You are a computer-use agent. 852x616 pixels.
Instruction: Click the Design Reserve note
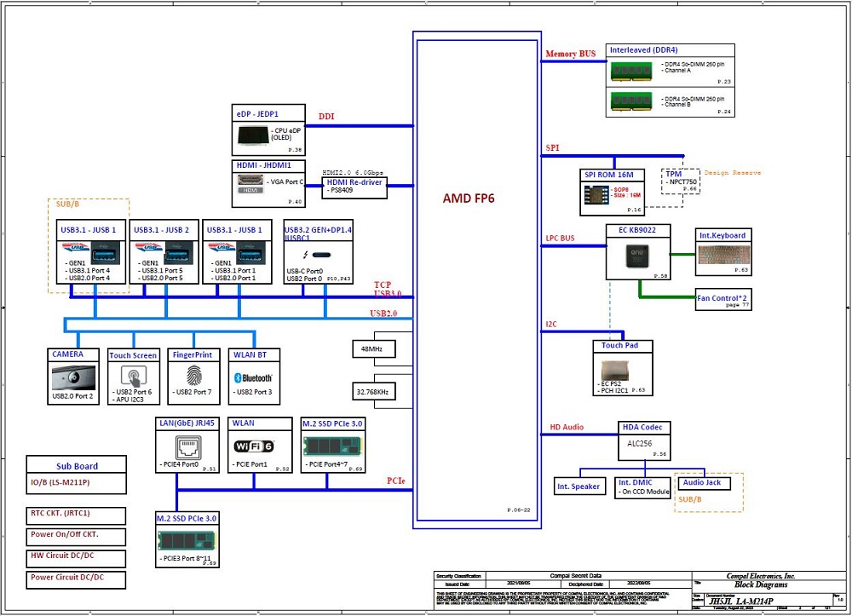click(733, 173)
